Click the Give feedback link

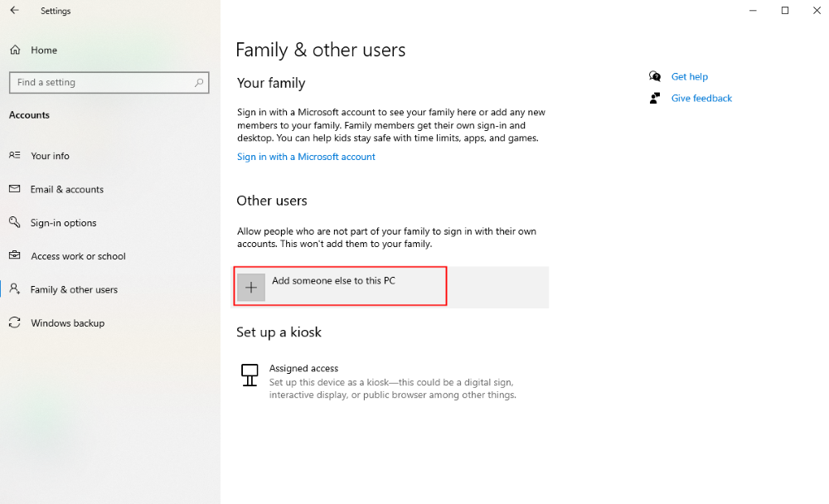[701, 98]
